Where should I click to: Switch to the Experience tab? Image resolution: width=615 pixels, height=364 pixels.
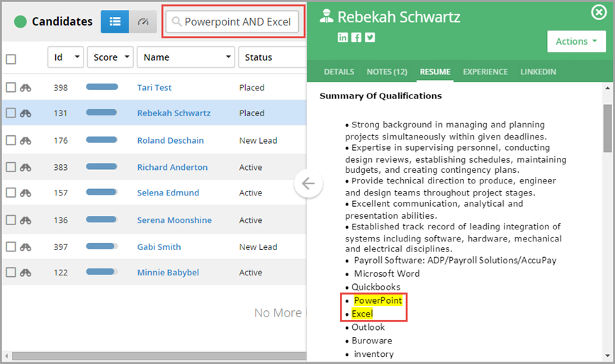pyautogui.click(x=485, y=72)
